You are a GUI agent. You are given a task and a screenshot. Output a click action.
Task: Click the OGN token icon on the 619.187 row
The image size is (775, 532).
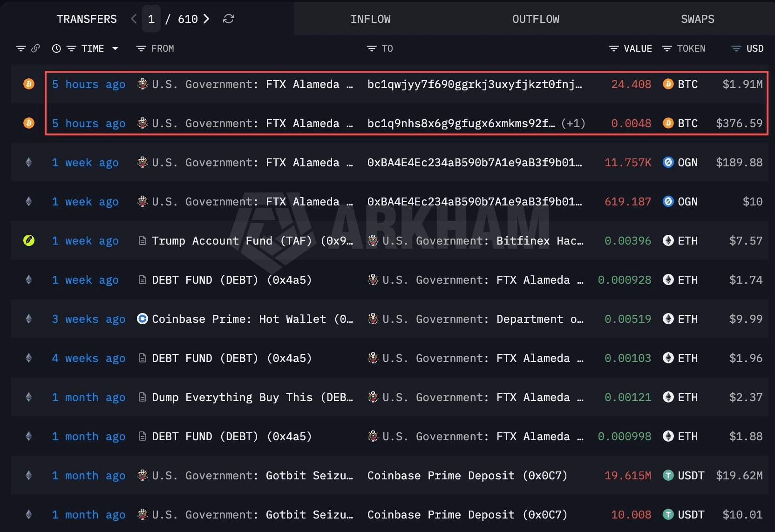[x=668, y=202]
